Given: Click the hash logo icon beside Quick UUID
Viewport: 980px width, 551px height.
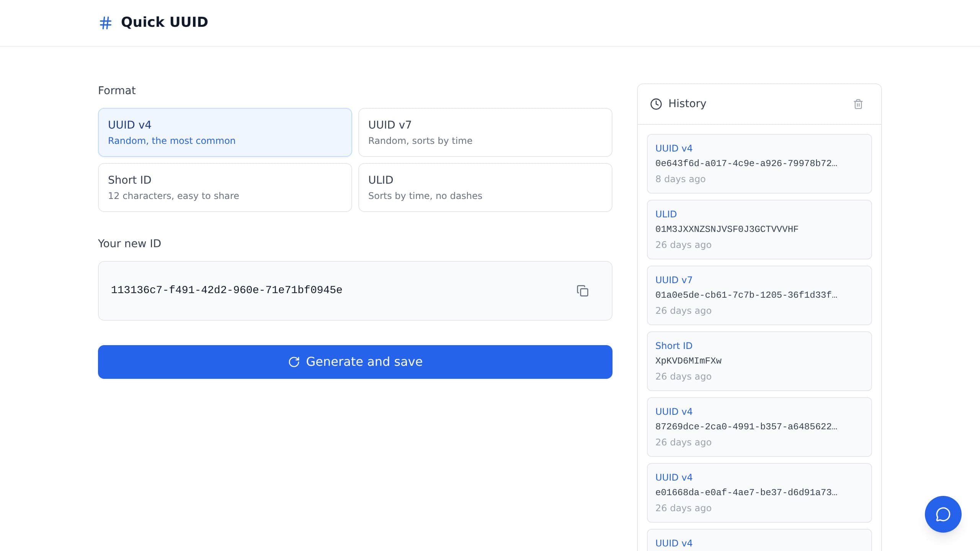Looking at the screenshot, I should pos(105,23).
